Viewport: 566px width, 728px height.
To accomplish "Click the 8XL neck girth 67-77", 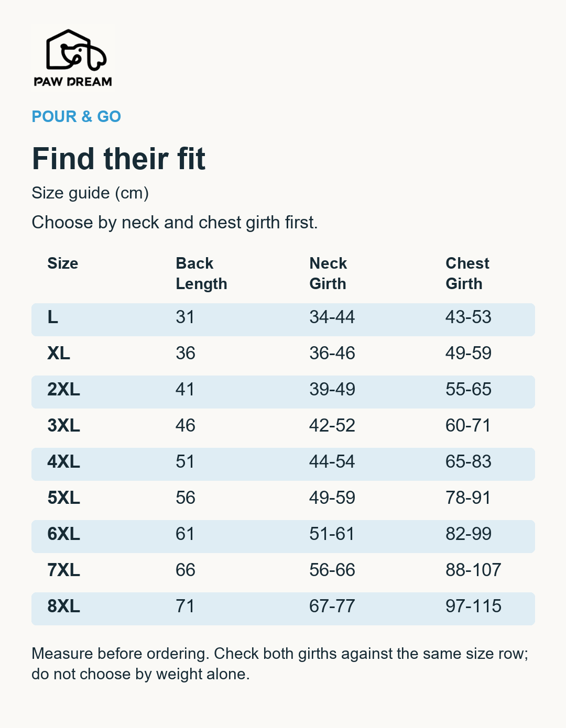I will (x=332, y=606).
